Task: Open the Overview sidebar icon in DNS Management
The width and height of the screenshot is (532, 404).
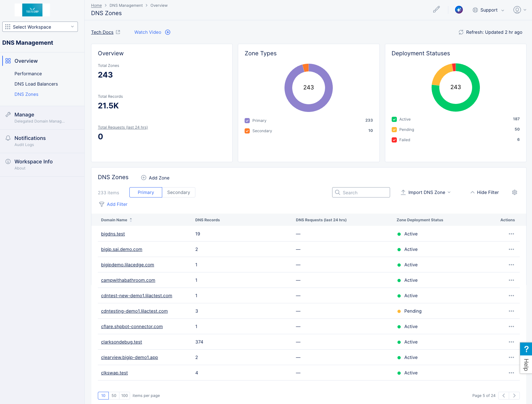Action: 8,61
